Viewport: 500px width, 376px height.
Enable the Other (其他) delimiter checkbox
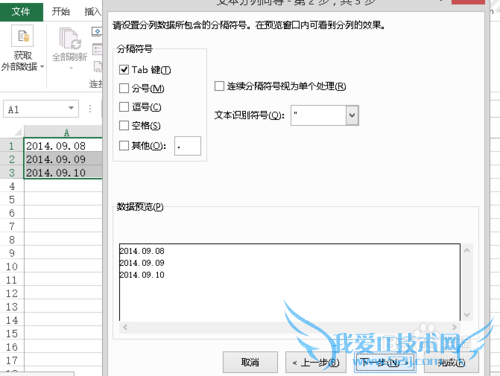(x=124, y=146)
